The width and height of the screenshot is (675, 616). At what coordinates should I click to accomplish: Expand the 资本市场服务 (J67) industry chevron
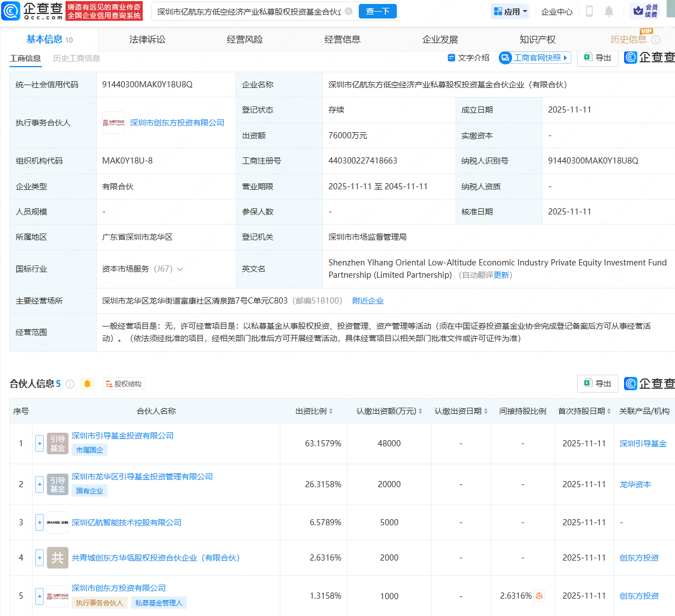pyautogui.click(x=180, y=269)
